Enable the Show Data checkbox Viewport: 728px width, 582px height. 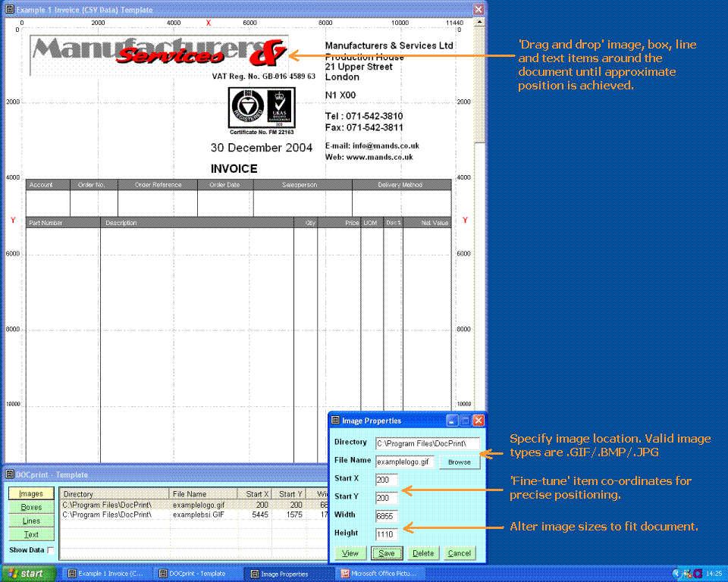pos(51,550)
